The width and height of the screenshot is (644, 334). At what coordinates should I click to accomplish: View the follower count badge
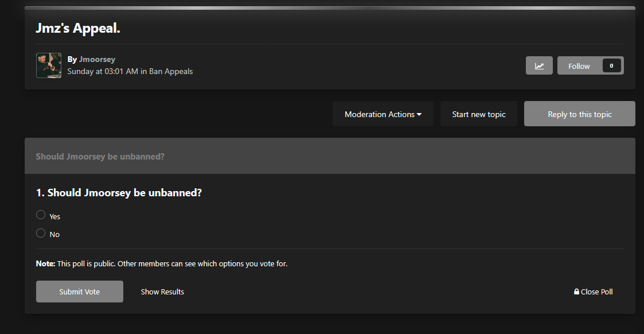click(611, 66)
